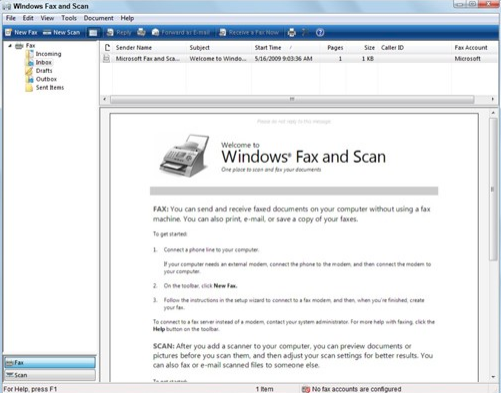Screen dimensions: 501x393
Task: Open the Tools menu
Action: pyautogui.click(x=69, y=18)
